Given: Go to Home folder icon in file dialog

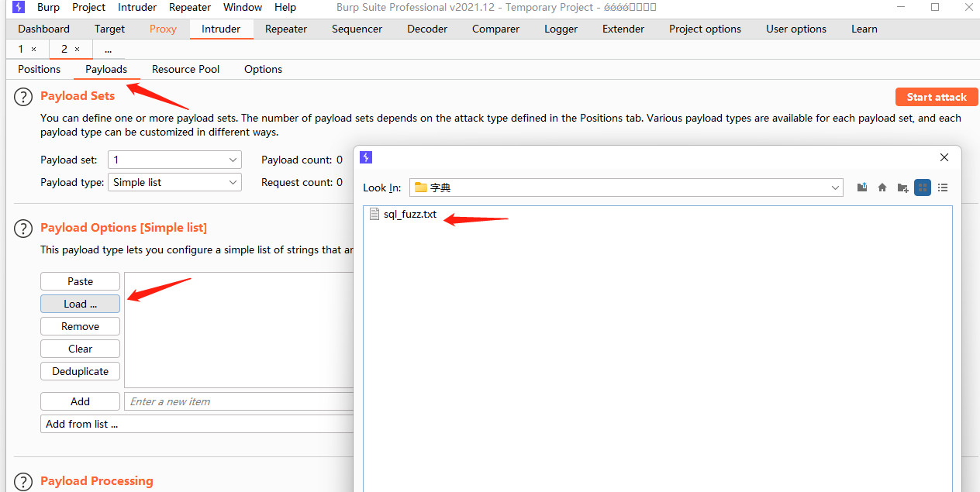Looking at the screenshot, I should point(882,188).
